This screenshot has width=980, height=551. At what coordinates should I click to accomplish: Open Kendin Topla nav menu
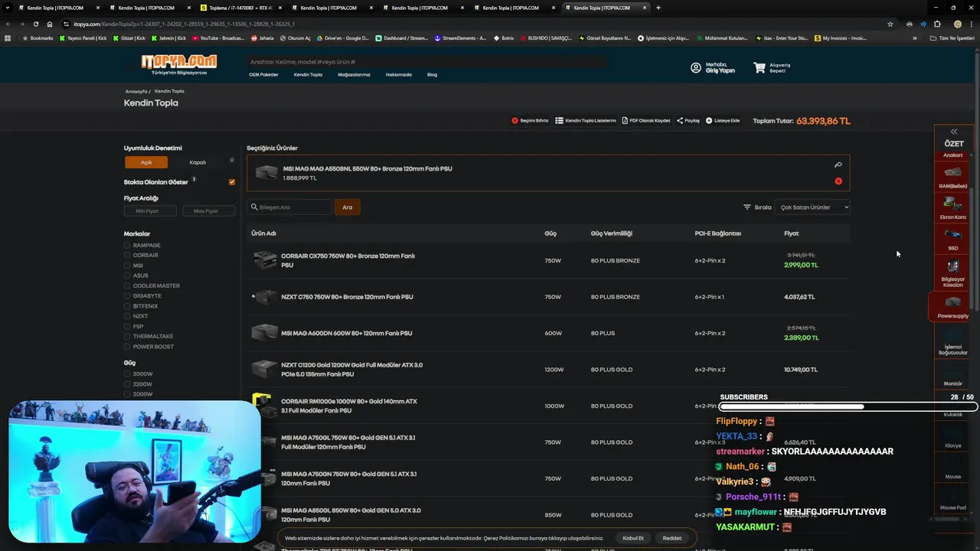pos(308,75)
